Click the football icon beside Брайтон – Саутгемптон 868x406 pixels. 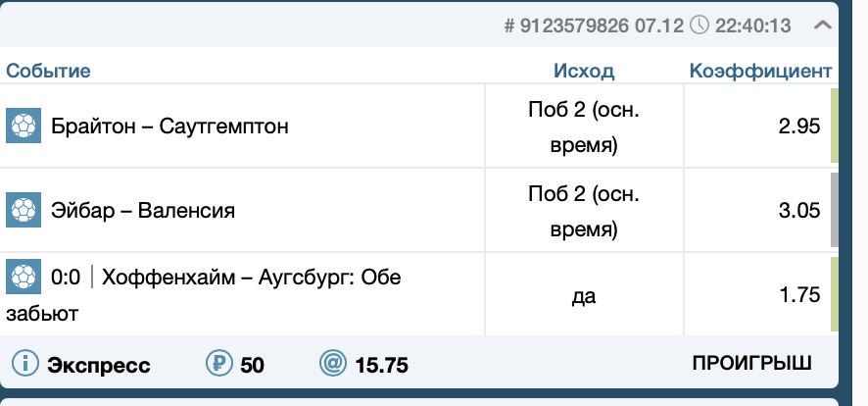pos(22,127)
